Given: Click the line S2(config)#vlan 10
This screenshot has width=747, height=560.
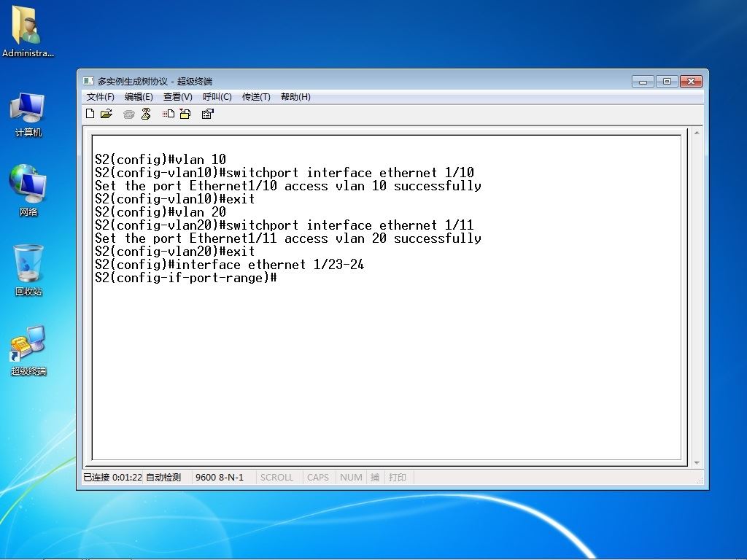Looking at the screenshot, I should point(160,160).
